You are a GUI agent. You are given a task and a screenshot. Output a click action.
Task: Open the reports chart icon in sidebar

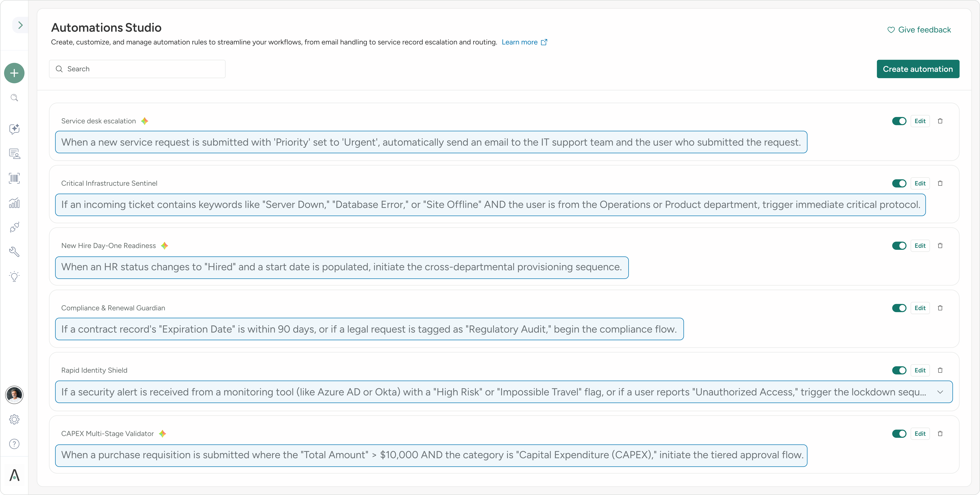click(14, 203)
